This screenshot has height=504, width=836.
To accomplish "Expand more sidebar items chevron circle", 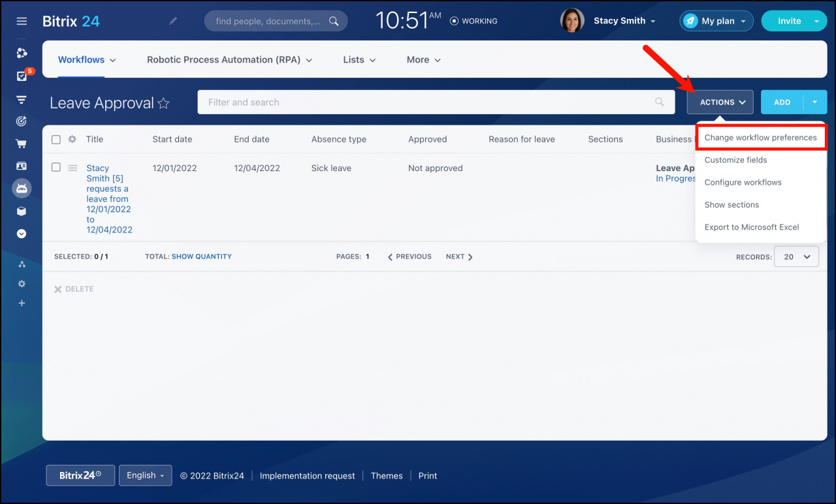I will (x=22, y=234).
